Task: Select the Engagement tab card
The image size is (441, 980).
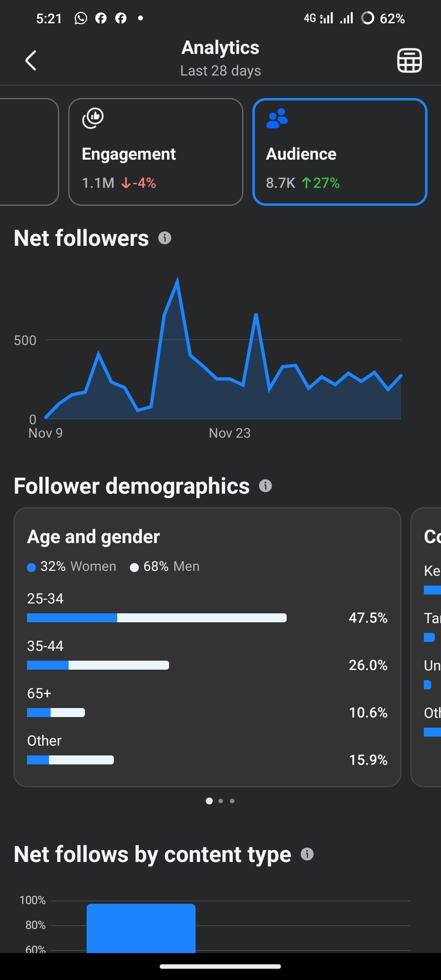Action: pos(156,152)
